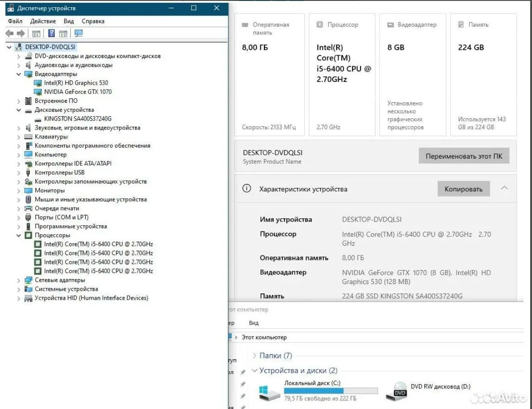Open the Вид menu in Device Manager
The image size is (532, 409).
point(68,21)
